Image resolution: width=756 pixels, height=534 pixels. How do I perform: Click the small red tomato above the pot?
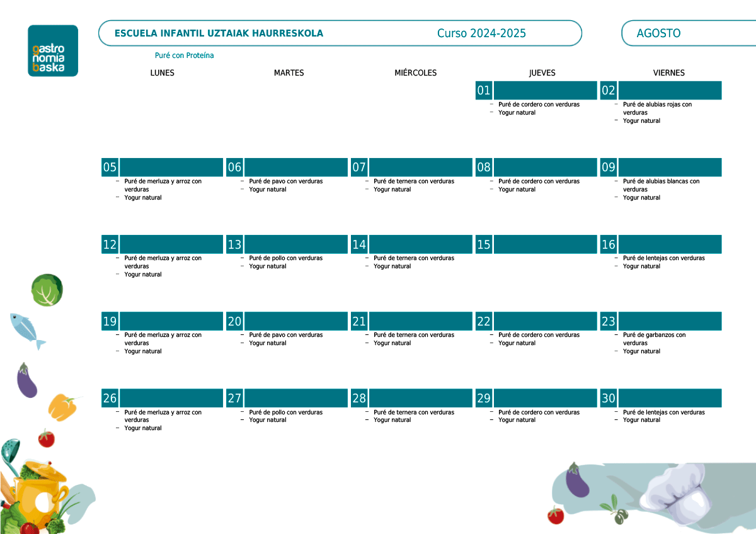pyautogui.click(x=46, y=438)
